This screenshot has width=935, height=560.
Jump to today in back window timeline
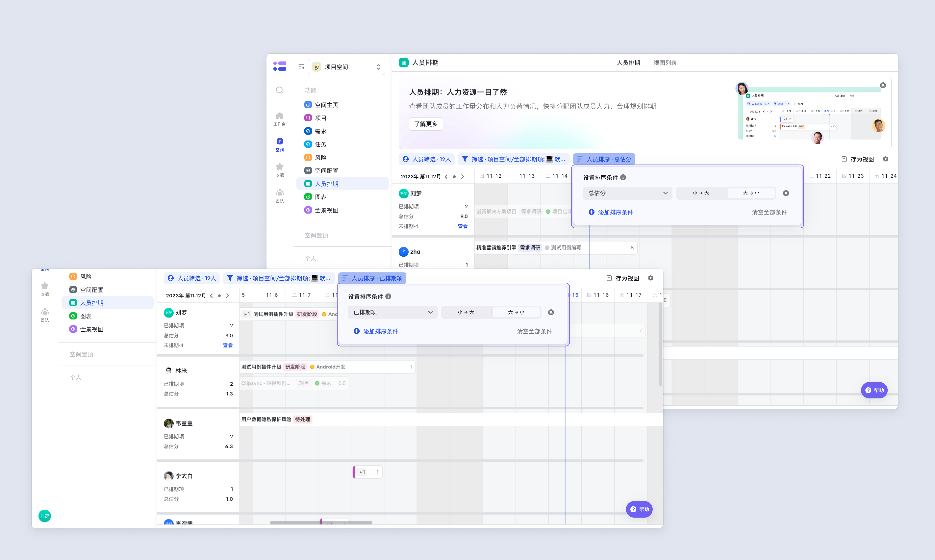pyautogui.click(x=454, y=177)
